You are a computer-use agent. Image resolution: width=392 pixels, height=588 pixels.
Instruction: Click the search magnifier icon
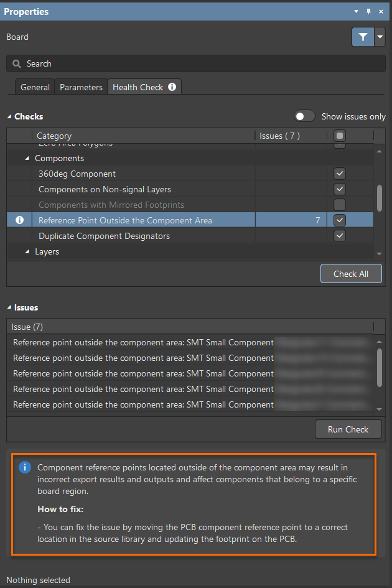17,64
